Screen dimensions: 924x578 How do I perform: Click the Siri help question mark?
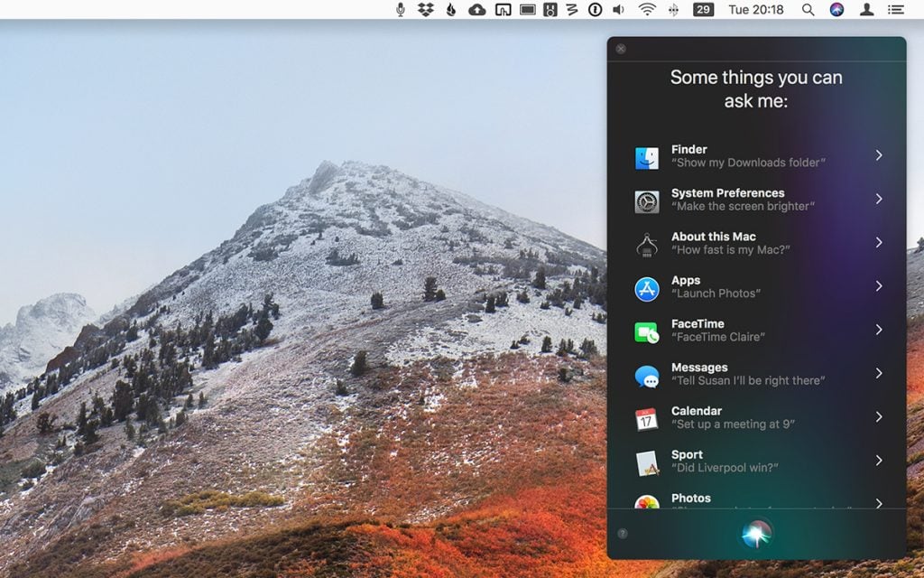coord(623,534)
